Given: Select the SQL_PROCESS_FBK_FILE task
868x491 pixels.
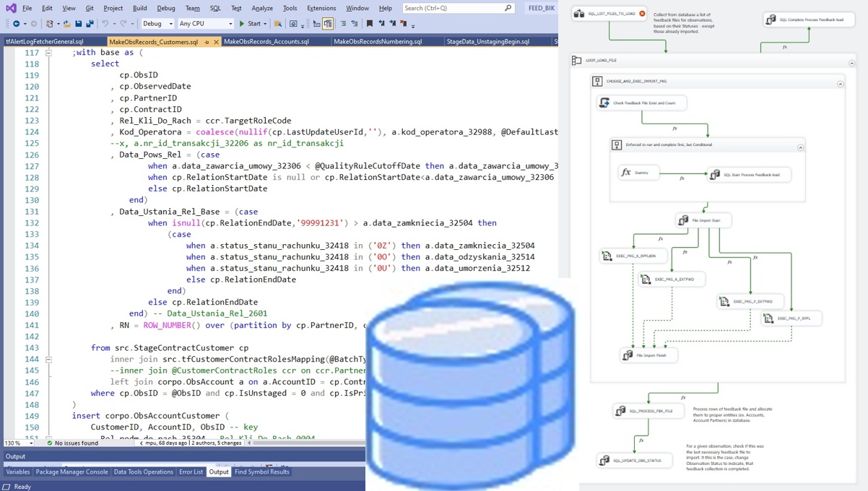Looking at the screenshot, I should coord(648,411).
